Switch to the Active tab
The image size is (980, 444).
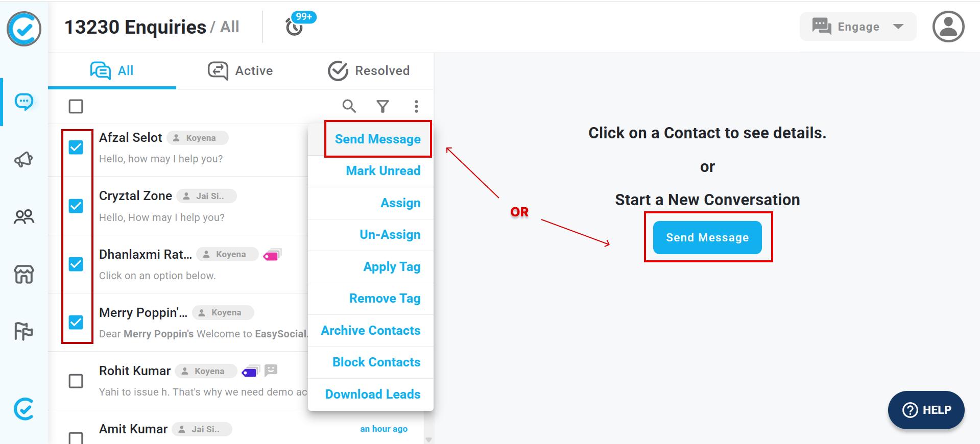click(x=241, y=71)
